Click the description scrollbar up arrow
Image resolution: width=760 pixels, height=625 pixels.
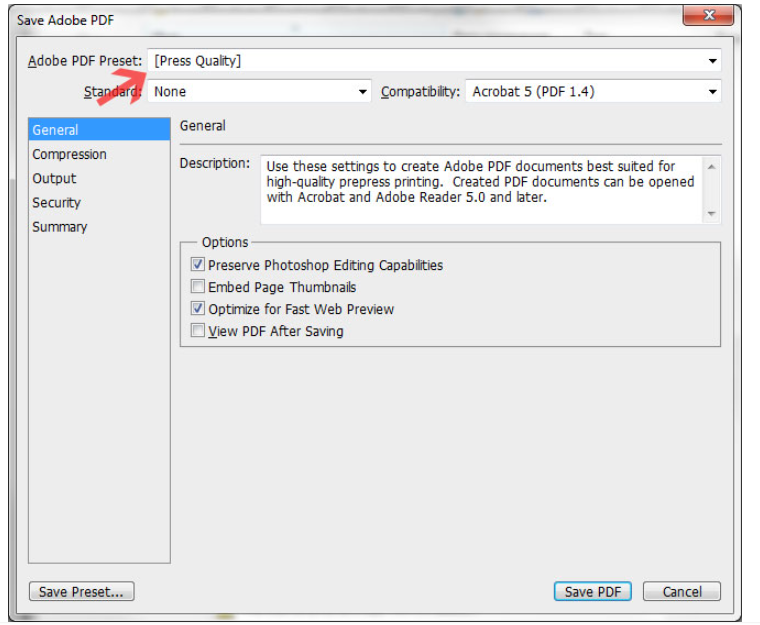(711, 167)
